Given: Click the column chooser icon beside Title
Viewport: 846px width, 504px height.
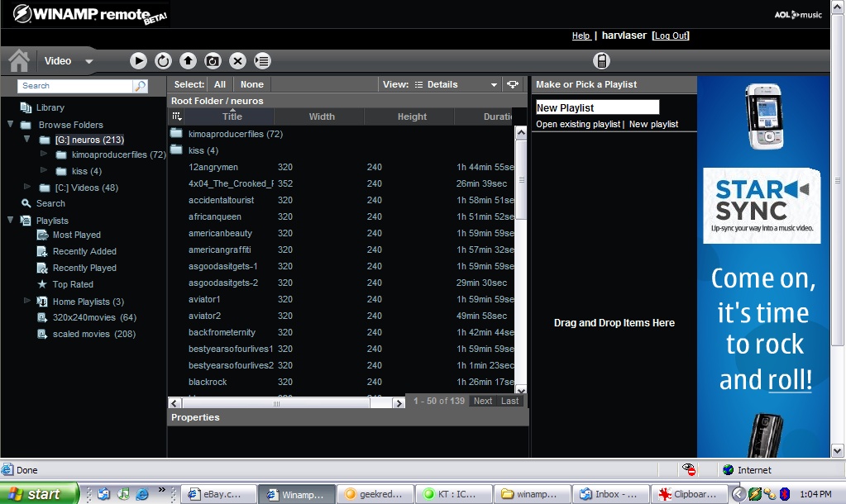Looking at the screenshot, I should point(177,117).
